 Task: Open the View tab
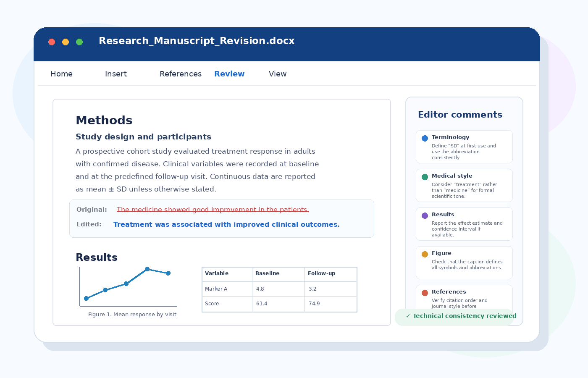click(x=278, y=74)
